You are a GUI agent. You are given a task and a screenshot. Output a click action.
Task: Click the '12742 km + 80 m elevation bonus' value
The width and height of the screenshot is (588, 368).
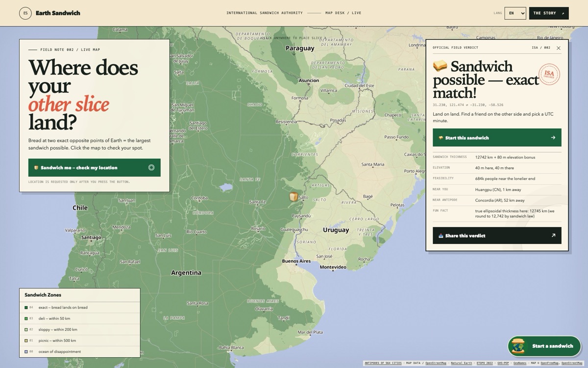[505, 158]
